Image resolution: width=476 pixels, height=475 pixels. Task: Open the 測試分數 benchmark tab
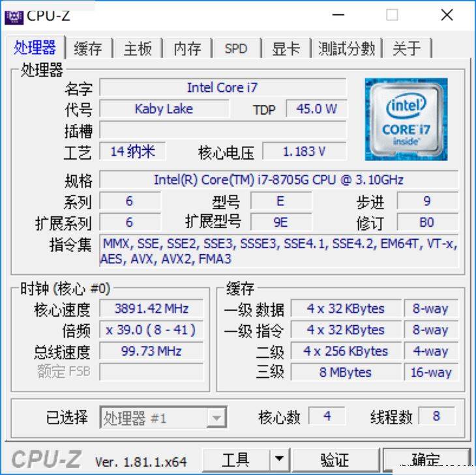[347, 48]
